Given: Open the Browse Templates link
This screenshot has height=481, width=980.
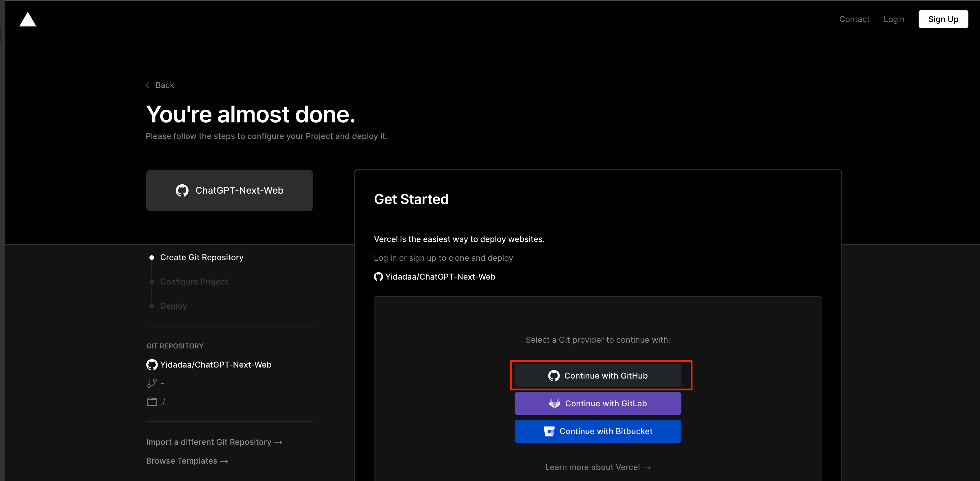Looking at the screenshot, I should [x=187, y=461].
